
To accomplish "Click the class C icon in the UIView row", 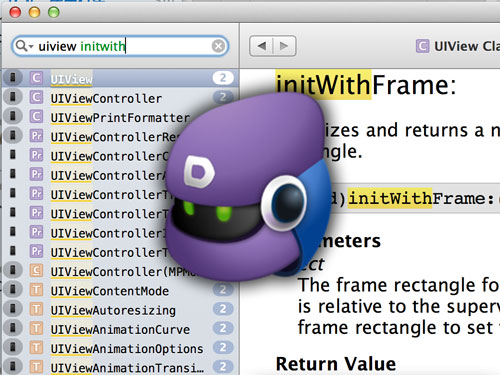I will pyautogui.click(x=36, y=78).
